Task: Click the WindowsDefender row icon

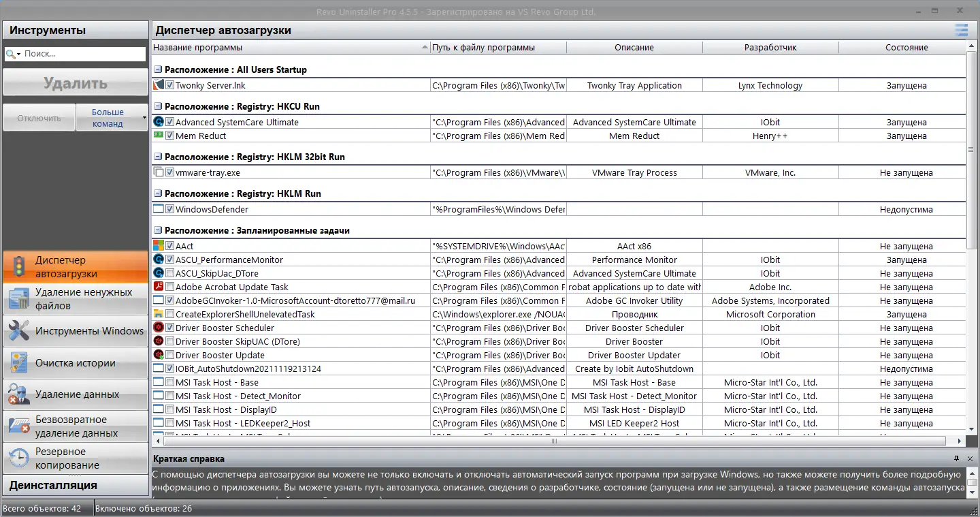Action: point(159,209)
